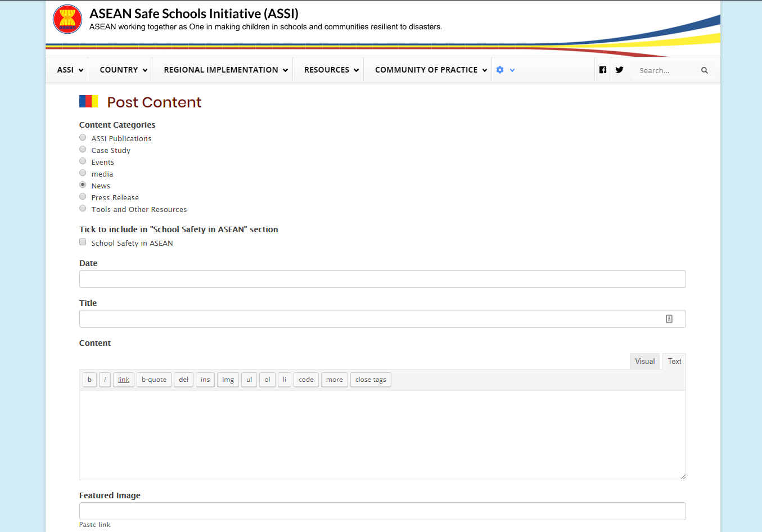Tick the School Safety in ASEAN checkbox
The height and width of the screenshot is (532, 762).
click(x=83, y=242)
